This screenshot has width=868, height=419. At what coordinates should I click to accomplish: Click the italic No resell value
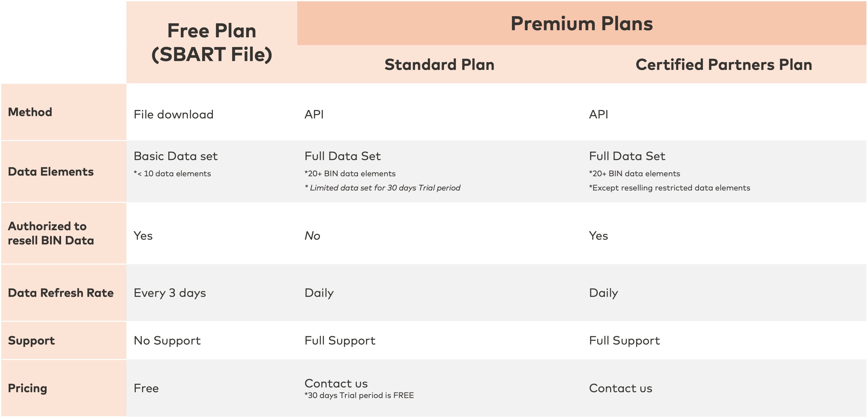coord(312,236)
